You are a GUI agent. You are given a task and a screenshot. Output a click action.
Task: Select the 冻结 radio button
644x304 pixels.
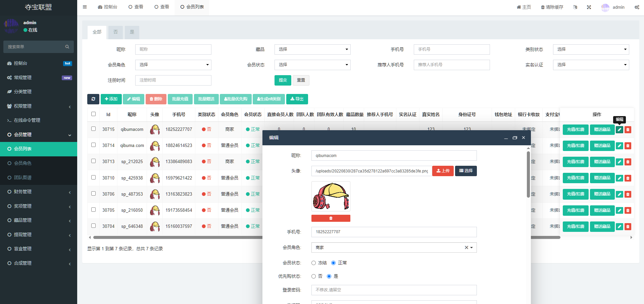pyautogui.click(x=313, y=263)
